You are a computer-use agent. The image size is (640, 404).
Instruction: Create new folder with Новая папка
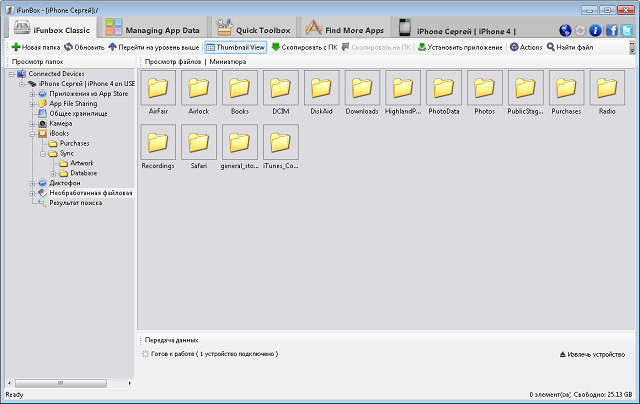click(36, 47)
